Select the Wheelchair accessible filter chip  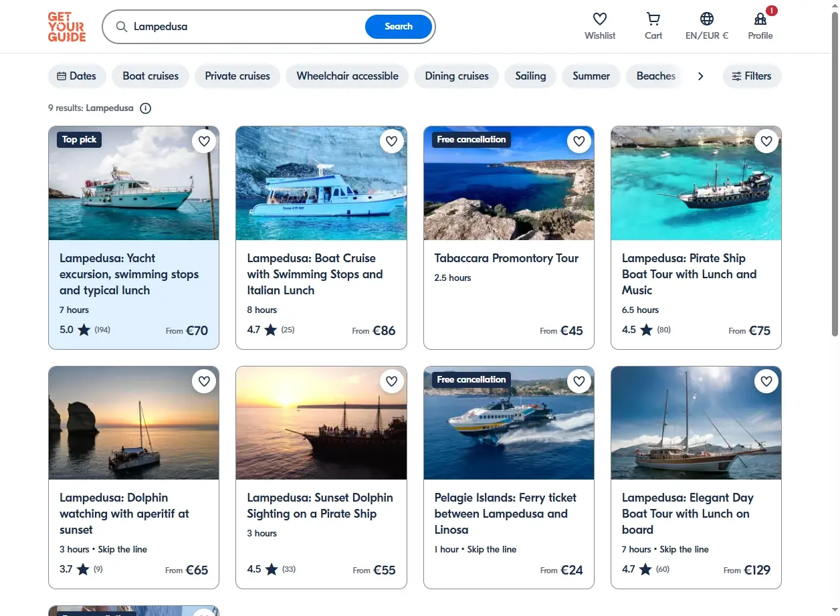347,76
